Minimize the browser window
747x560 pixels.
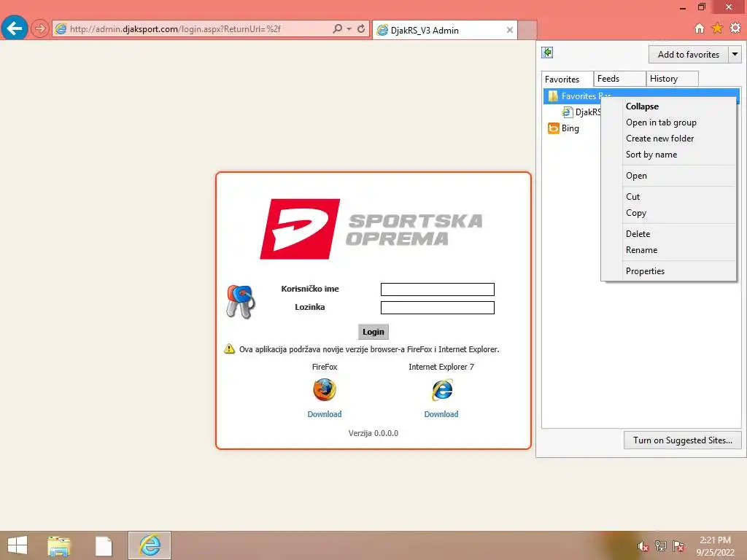coord(683,7)
